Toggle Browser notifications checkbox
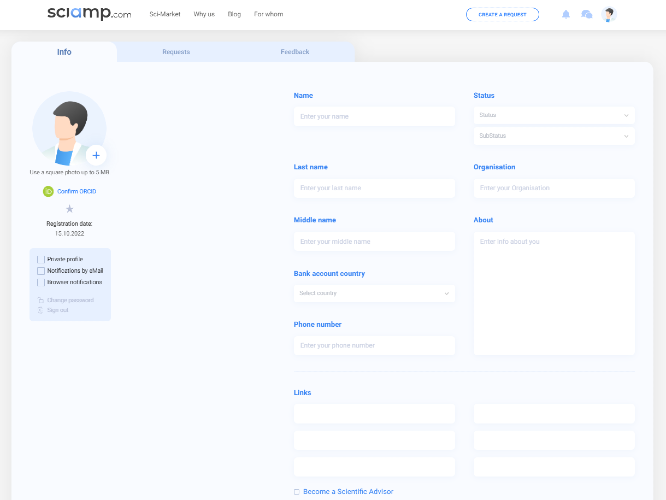This screenshot has width=666, height=500. pos(41,282)
